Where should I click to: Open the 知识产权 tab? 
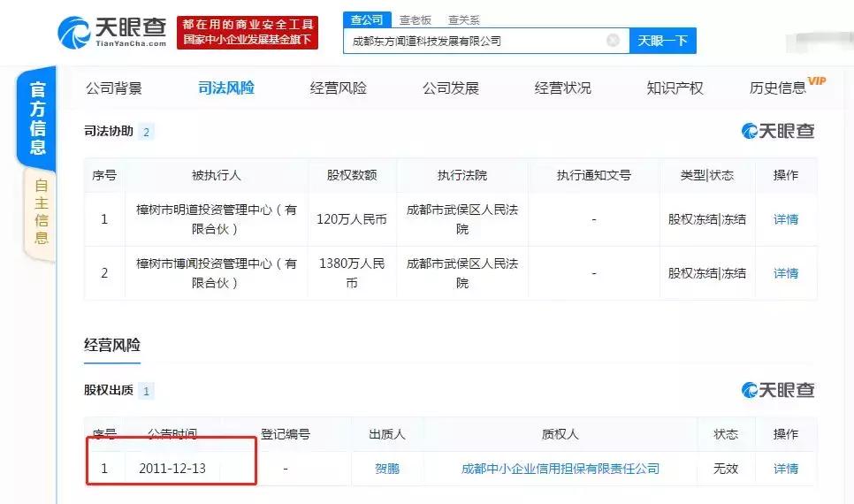pos(675,88)
